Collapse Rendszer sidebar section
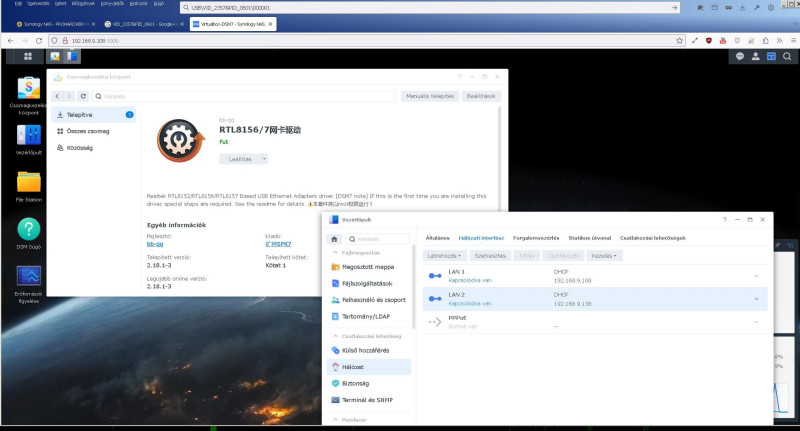This screenshot has width=800, height=431. (335, 420)
